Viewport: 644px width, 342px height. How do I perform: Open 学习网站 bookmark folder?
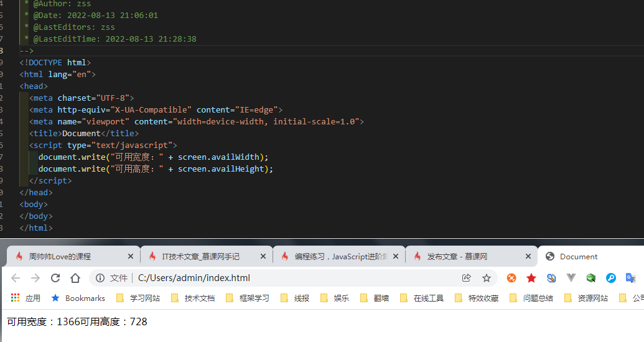coord(138,298)
